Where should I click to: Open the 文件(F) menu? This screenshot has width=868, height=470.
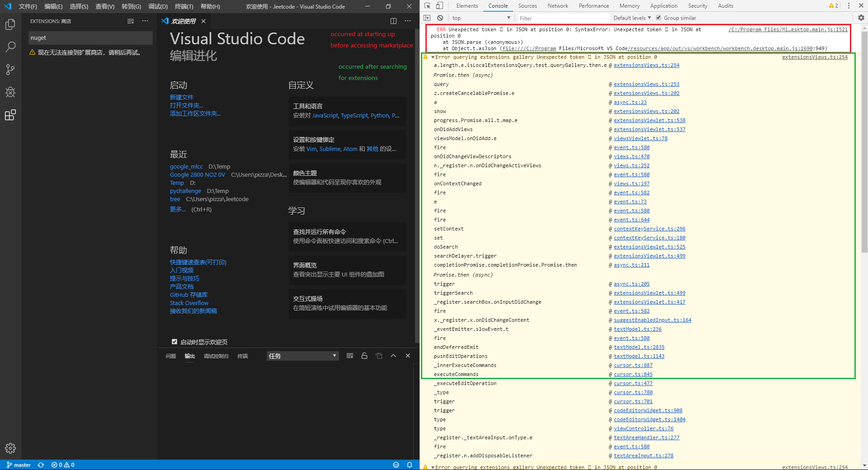28,6
